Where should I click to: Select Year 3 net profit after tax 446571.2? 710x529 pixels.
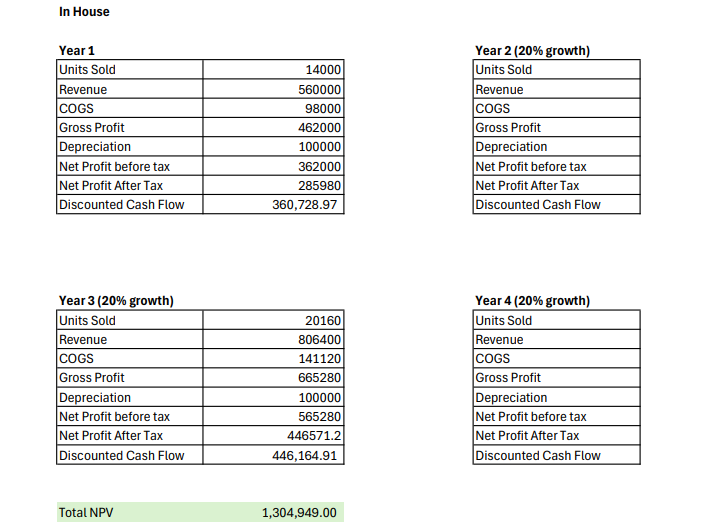[x=315, y=436]
